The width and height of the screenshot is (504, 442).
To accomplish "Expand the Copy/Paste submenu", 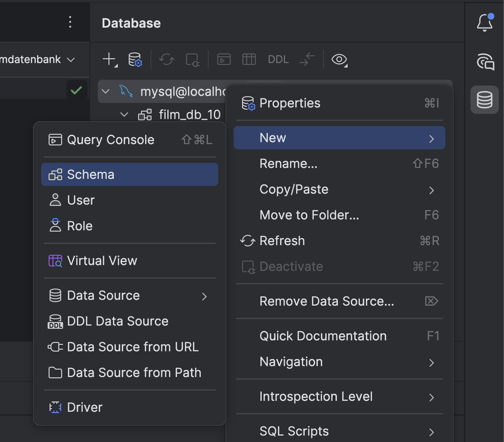I will click(340, 189).
